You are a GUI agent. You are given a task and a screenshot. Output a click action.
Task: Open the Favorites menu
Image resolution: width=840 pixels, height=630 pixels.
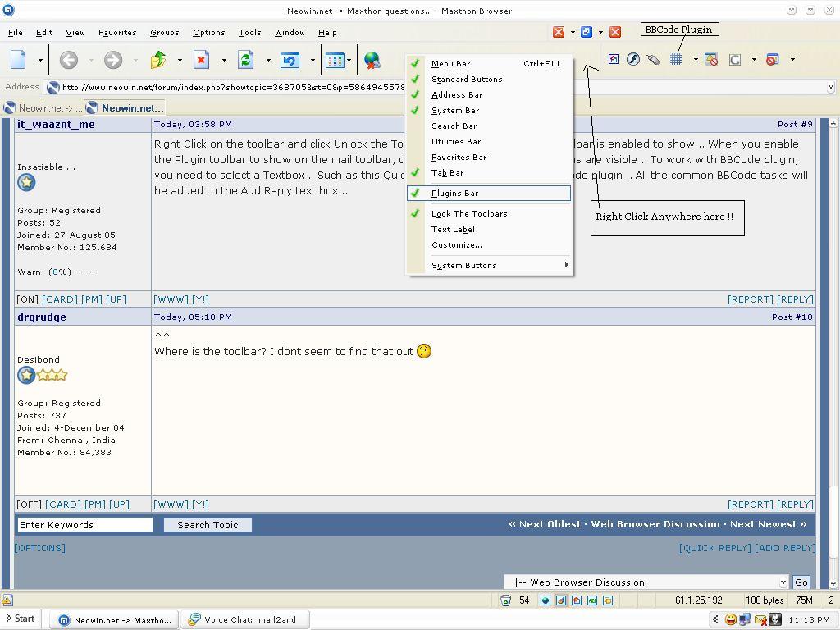click(117, 33)
